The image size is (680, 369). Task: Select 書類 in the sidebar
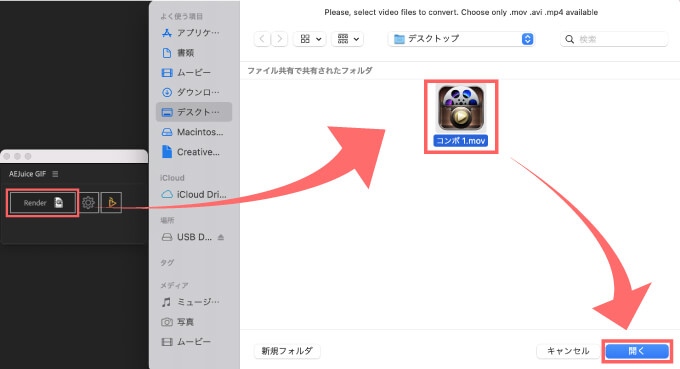click(193, 52)
